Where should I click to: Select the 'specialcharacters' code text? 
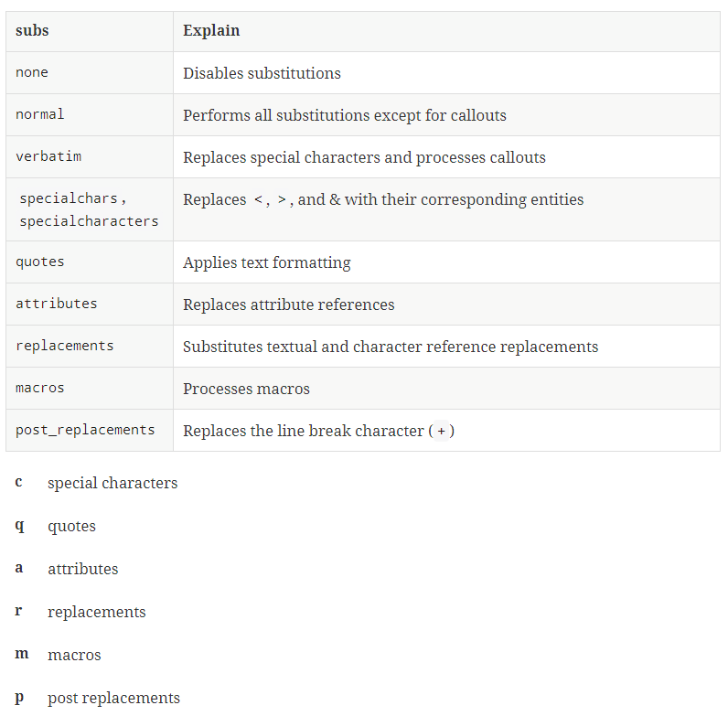pos(89,221)
